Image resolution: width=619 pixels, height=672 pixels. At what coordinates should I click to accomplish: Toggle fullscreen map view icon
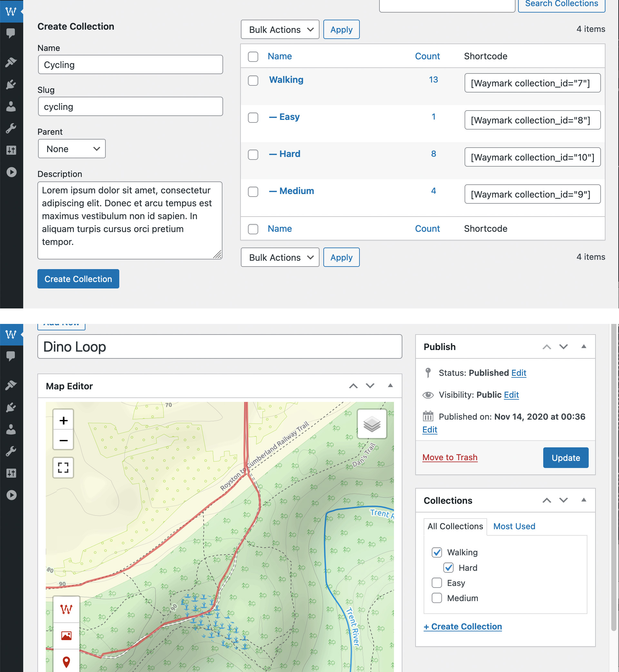63,467
